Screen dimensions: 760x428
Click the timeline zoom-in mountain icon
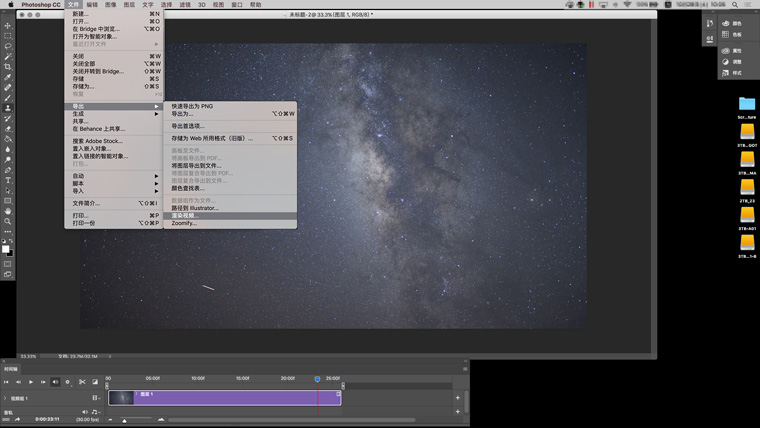tap(161, 419)
